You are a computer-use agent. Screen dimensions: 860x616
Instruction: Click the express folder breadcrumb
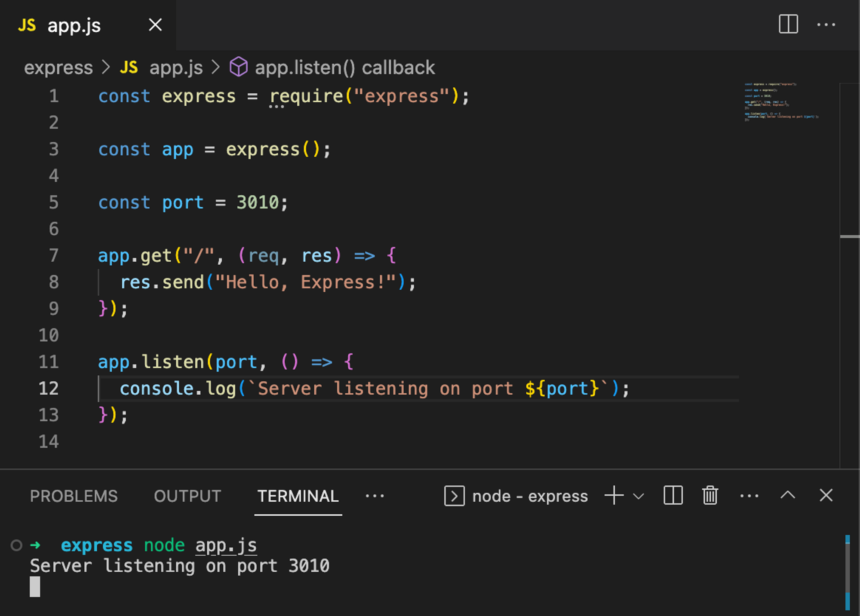pos(58,68)
